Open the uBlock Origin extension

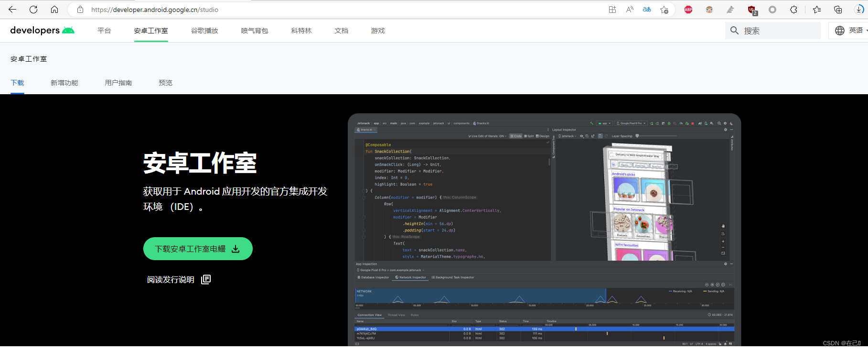click(752, 10)
